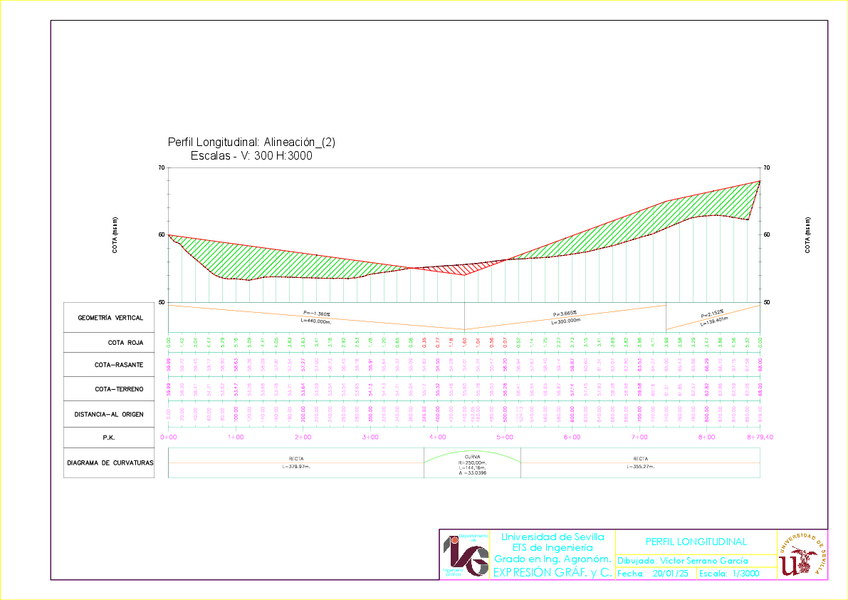Click the Perfil Longitudinal: Alineación_(2) heading

pyautogui.click(x=252, y=143)
